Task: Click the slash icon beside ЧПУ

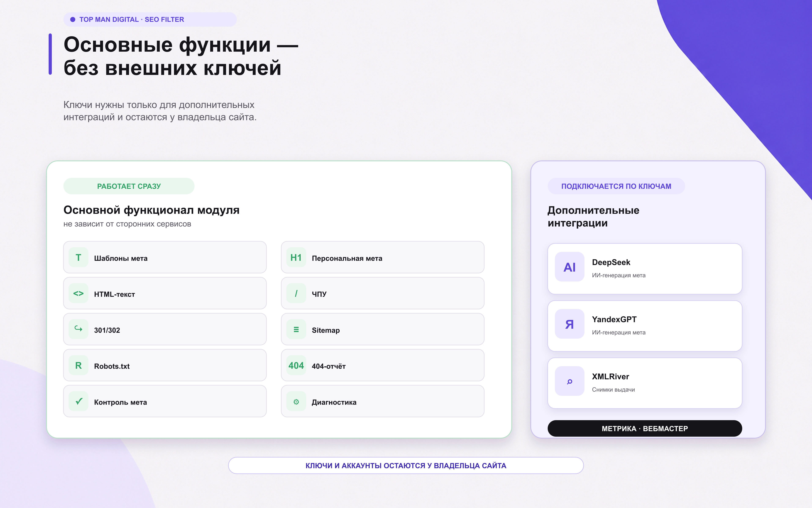Action: tap(296, 293)
